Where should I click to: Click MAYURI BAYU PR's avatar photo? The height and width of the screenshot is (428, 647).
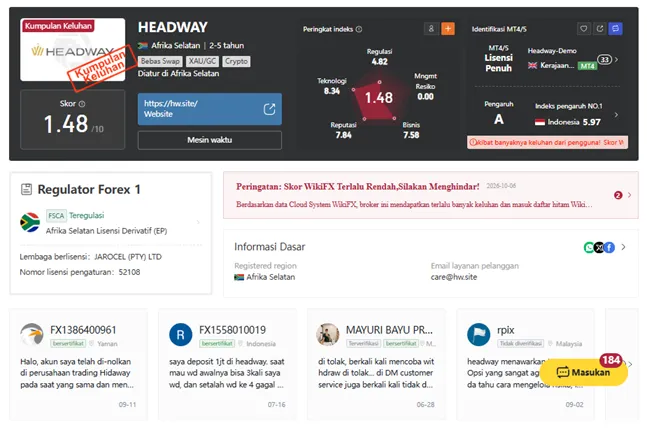click(328, 334)
